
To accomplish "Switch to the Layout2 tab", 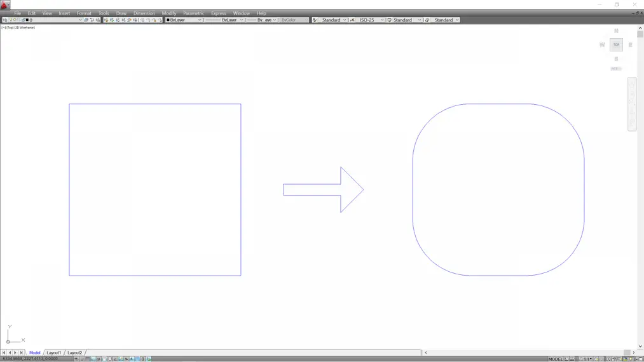I will [75, 352].
